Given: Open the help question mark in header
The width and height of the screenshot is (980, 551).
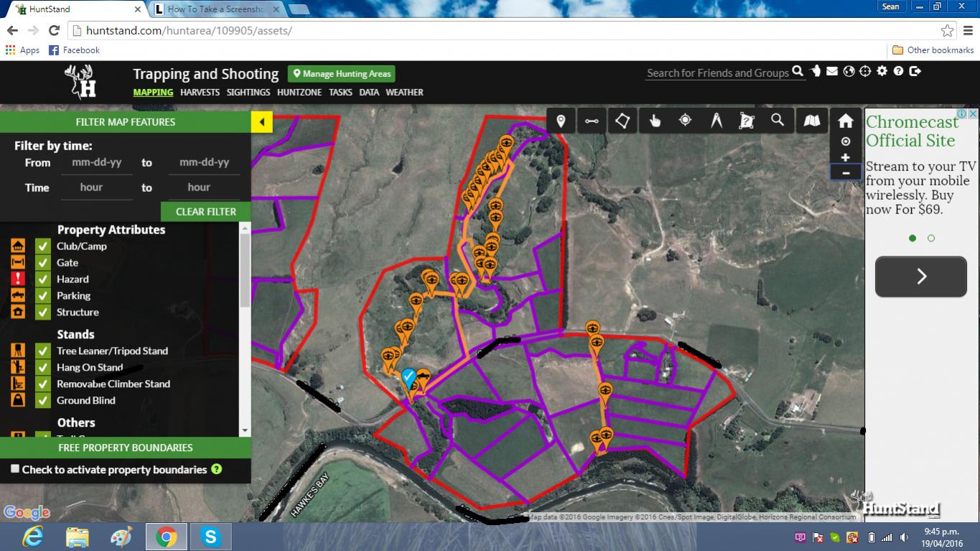Looking at the screenshot, I should 899,71.
